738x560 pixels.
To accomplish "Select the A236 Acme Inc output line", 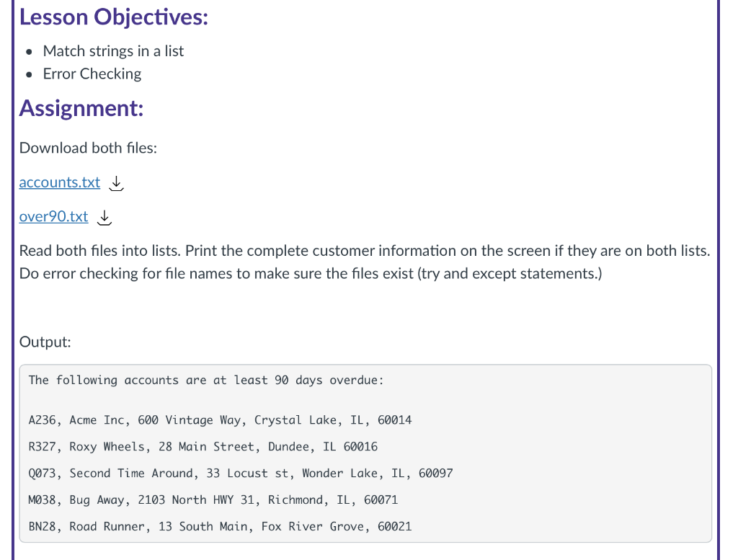I will point(220,419).
